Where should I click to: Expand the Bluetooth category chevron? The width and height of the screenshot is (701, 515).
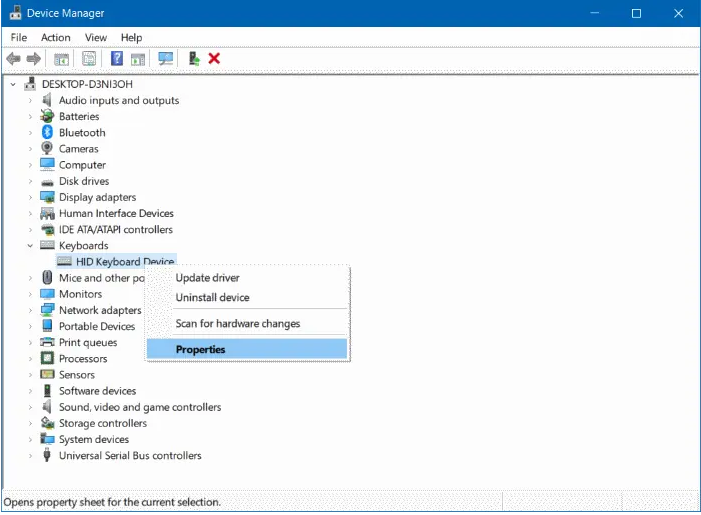pyautogui.click(x=30, y=132)
